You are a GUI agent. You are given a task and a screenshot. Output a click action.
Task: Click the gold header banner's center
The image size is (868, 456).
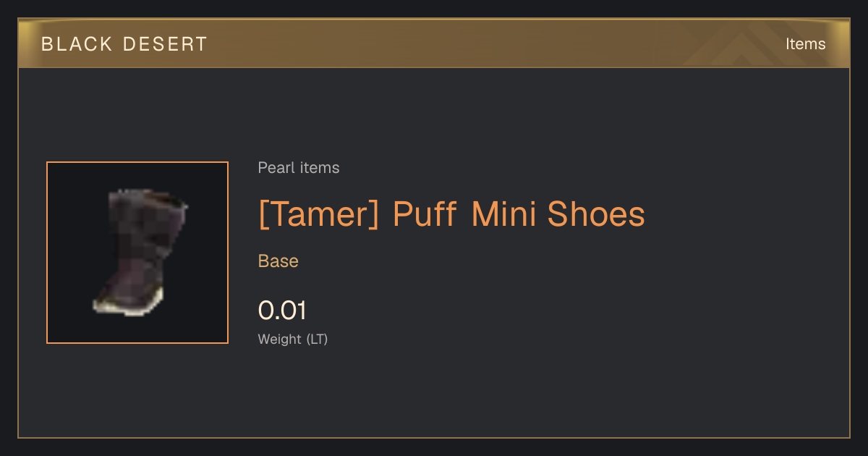coord(434,43)
